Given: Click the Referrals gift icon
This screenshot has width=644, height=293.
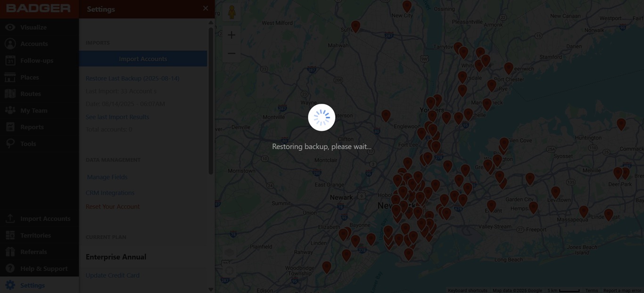Looking at the screenshot, I should pos(10,252).
